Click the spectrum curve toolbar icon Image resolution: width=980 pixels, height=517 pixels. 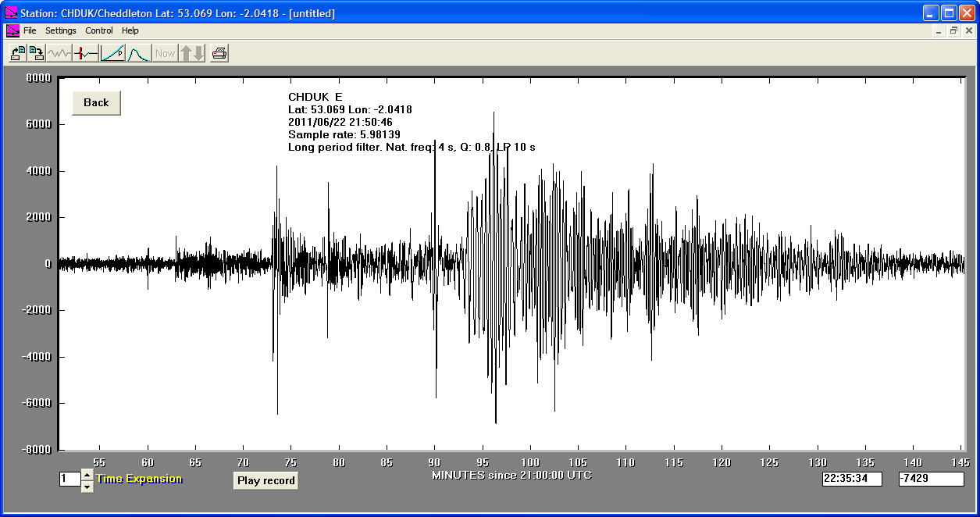tap(138, 53)
